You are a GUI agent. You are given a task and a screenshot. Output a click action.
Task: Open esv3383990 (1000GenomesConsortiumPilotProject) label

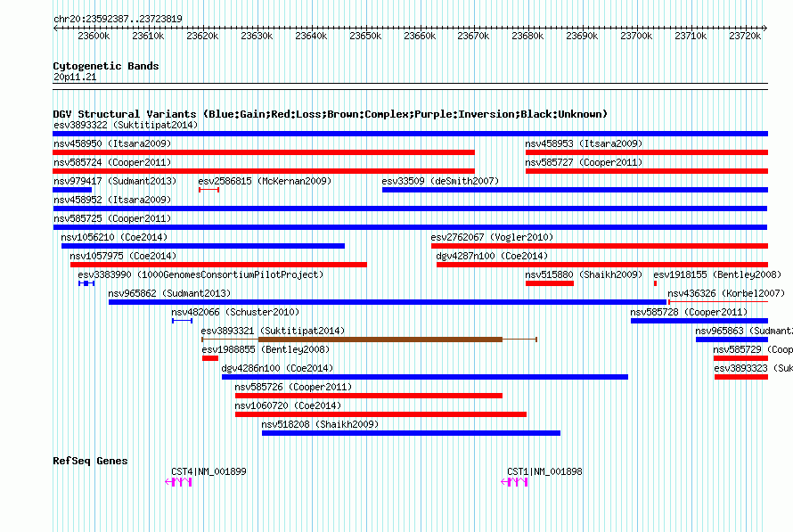(200, 274)
